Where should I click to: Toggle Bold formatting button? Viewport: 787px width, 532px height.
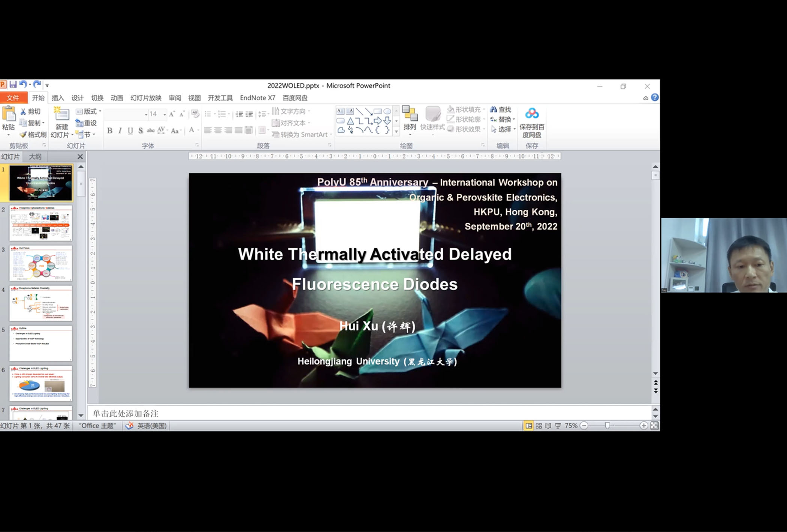pyautogui.click(x=110, y=130)
